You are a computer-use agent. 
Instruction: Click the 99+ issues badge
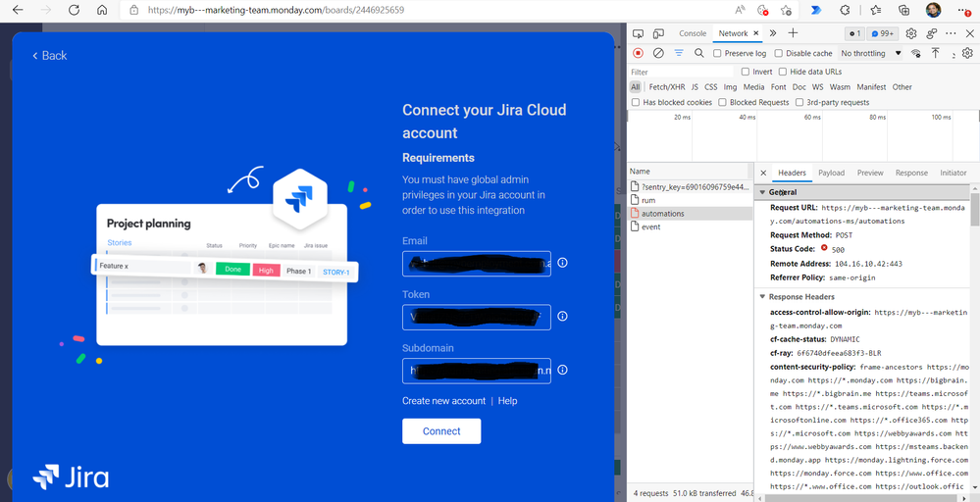[x=882, y=33]
